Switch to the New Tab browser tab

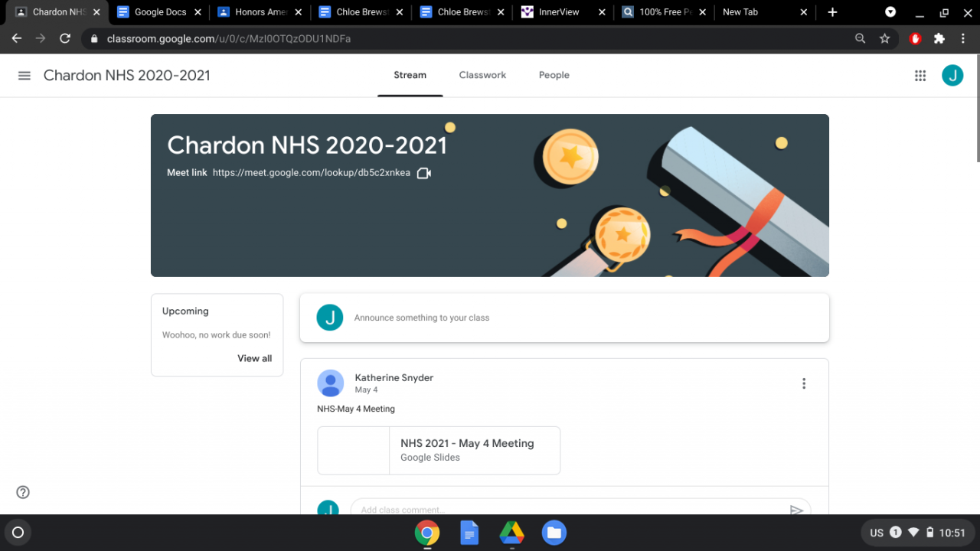(x=764, y=12)
